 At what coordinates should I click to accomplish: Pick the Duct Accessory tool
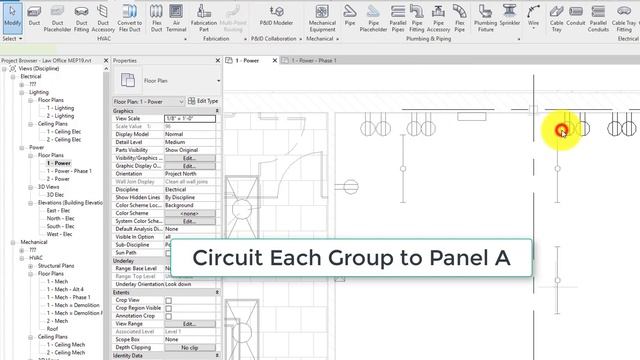pyautogui.click(x=103, y=18)
